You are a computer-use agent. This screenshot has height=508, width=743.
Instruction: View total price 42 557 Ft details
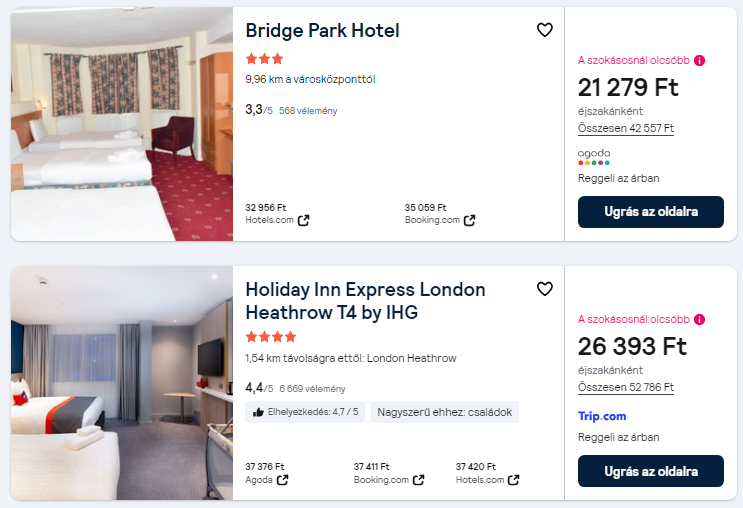tap(626, 129)
